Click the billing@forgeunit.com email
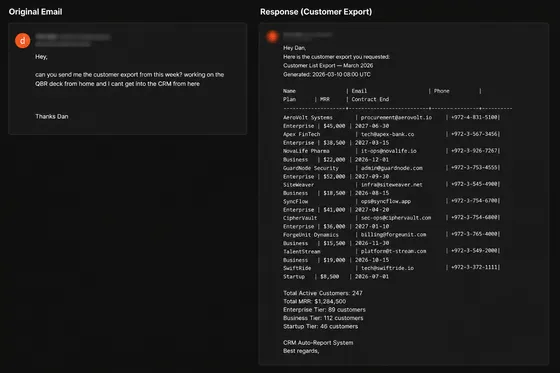This screenshot has width=560, height=373. [394, 235]
